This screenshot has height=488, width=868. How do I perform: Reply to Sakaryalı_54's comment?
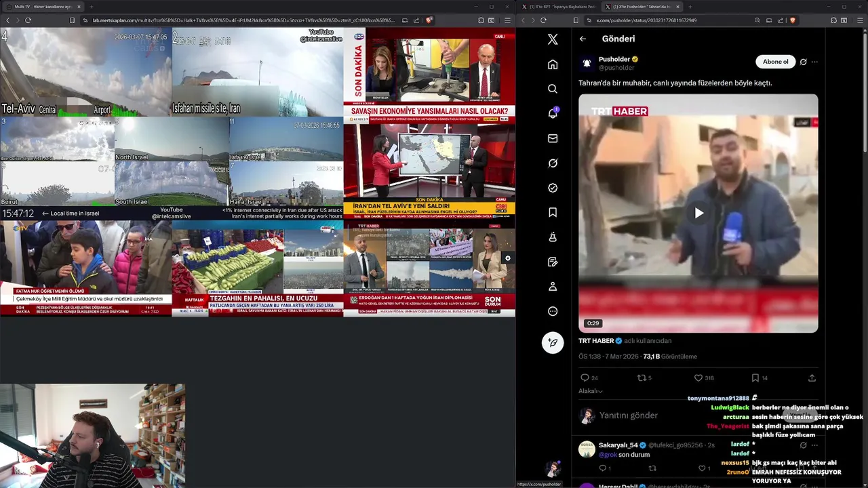point(604,468)
